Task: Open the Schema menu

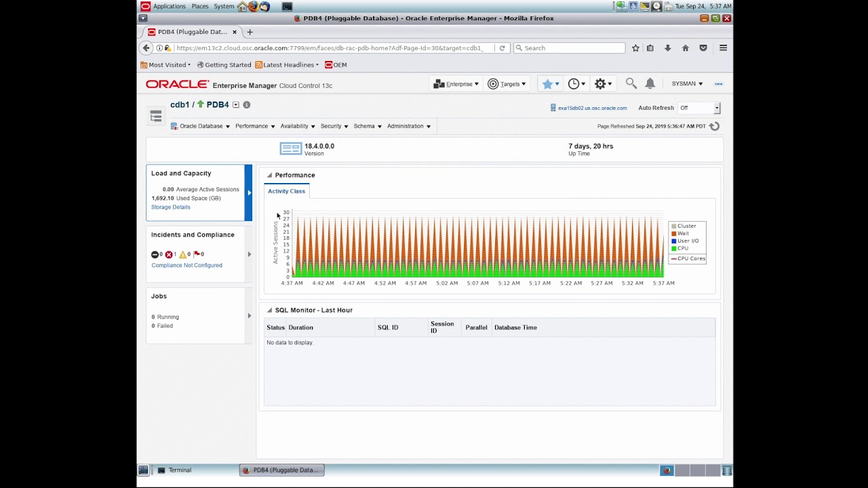Action: (x=368, y=126)
